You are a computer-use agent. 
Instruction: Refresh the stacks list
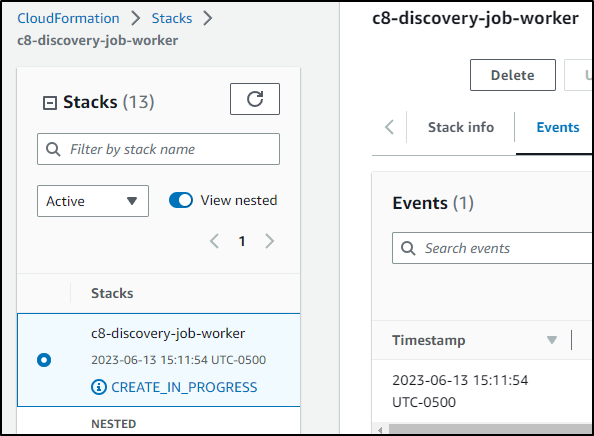click(255, 99)
